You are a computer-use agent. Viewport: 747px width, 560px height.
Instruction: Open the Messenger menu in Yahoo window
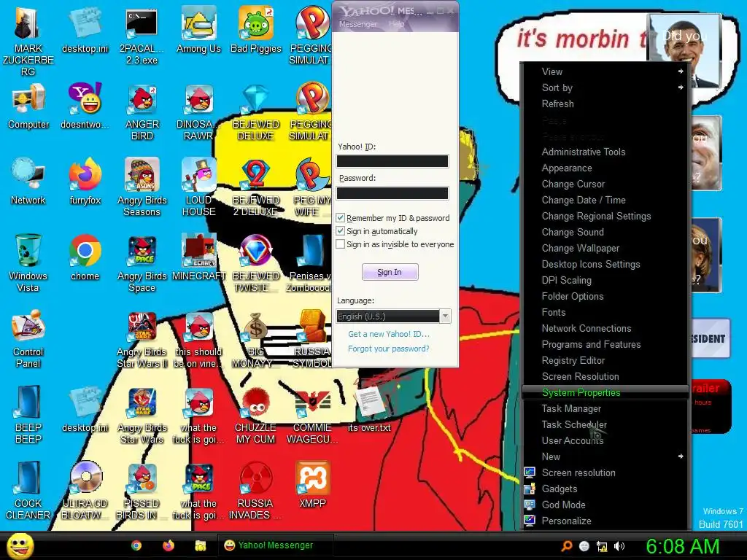coord(357,24)
